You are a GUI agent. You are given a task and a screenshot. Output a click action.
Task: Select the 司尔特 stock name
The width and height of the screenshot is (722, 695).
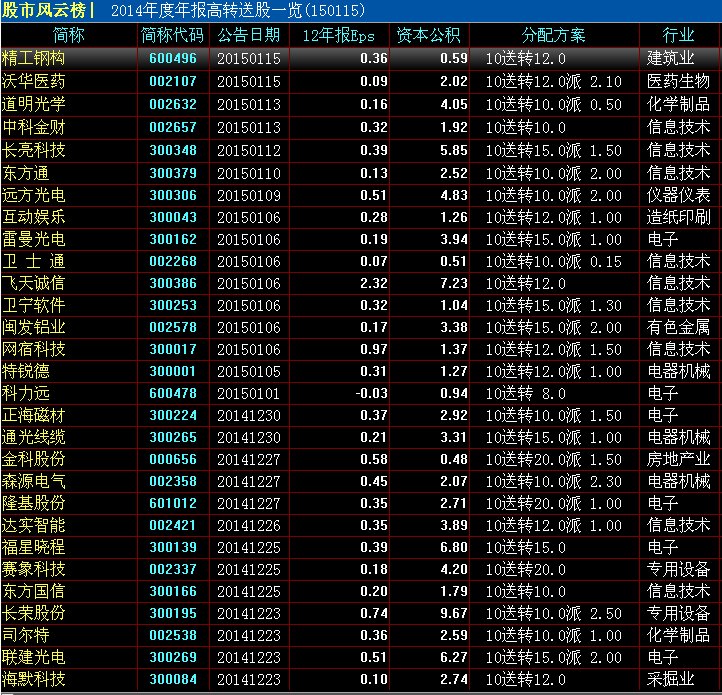point(26,636)
